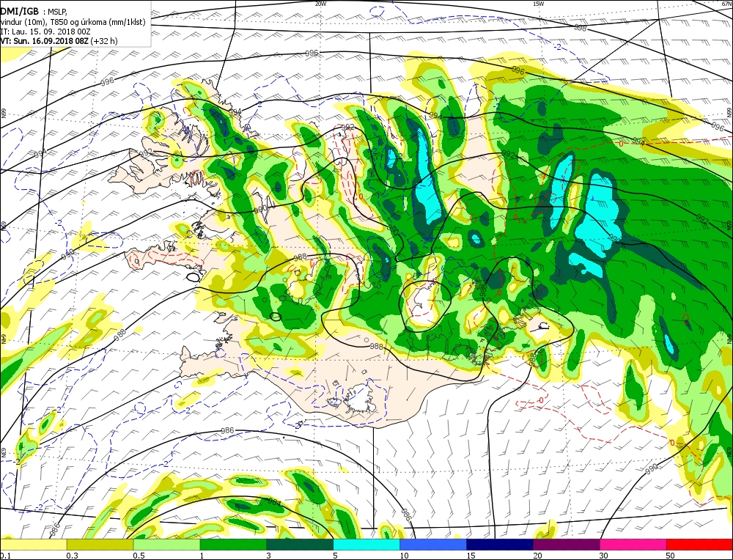Click the red above-50 mm legend swatch
Image resolution: width=733 pixels, height=560 pixels.
pos(699,545)
